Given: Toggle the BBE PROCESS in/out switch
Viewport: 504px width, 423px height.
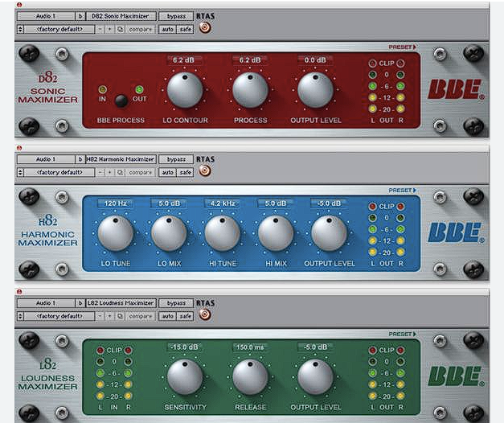Looking at the screenshot, I should [x=121, y=101].
